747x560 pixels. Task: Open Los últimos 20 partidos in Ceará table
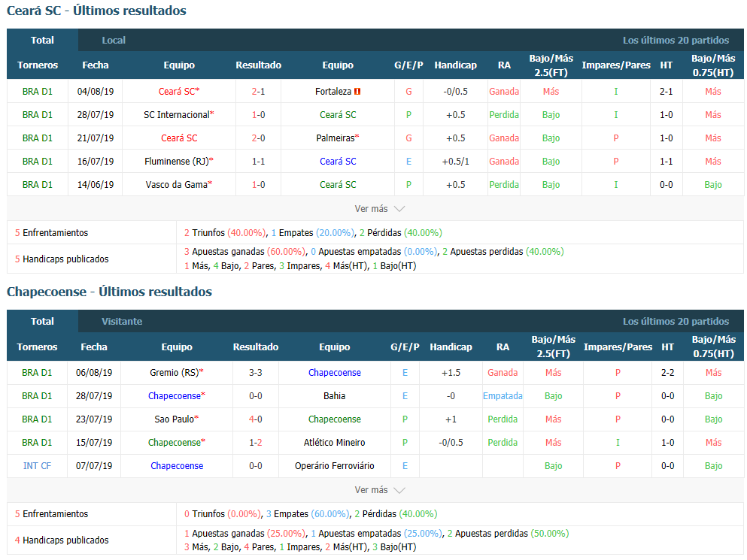coord(676,41)
